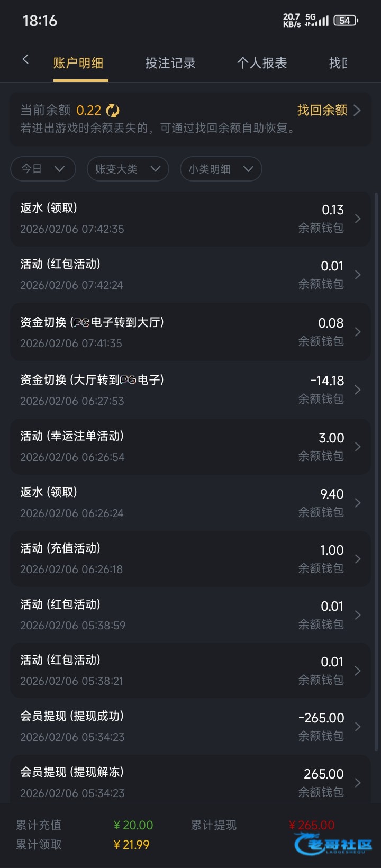Switch to the 个人报表 tab
Screen dimensions: 381x868
(261, 63)
